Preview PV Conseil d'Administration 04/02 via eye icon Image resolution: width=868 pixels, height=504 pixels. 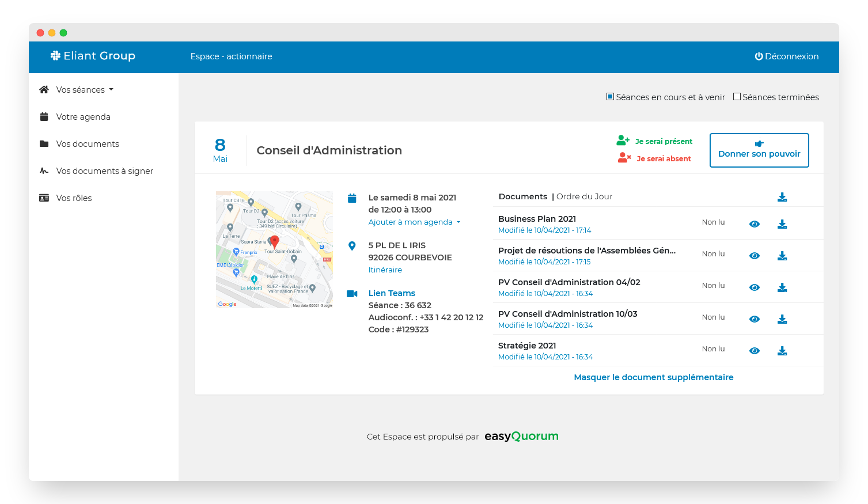[754, 287]
